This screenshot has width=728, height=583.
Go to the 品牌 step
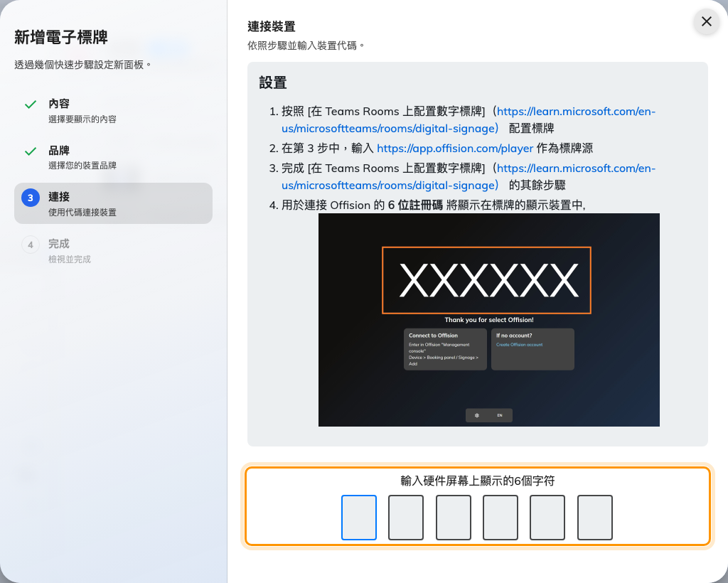tap(113, 157)
